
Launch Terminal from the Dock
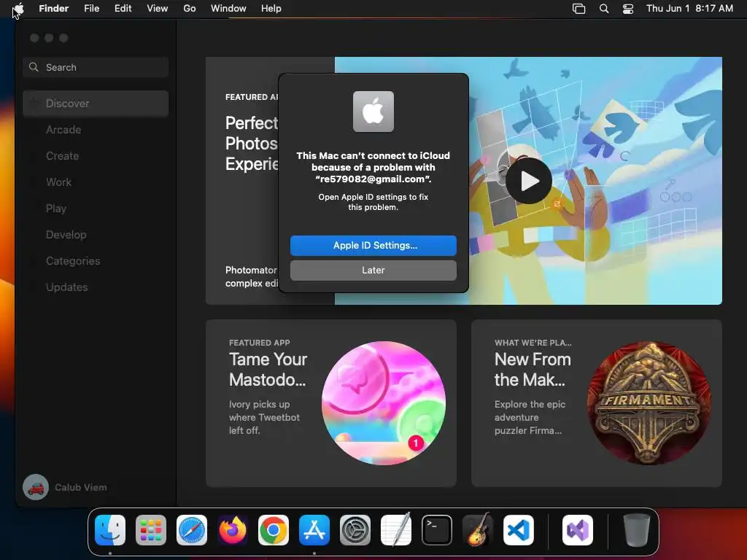coord(437,530)
